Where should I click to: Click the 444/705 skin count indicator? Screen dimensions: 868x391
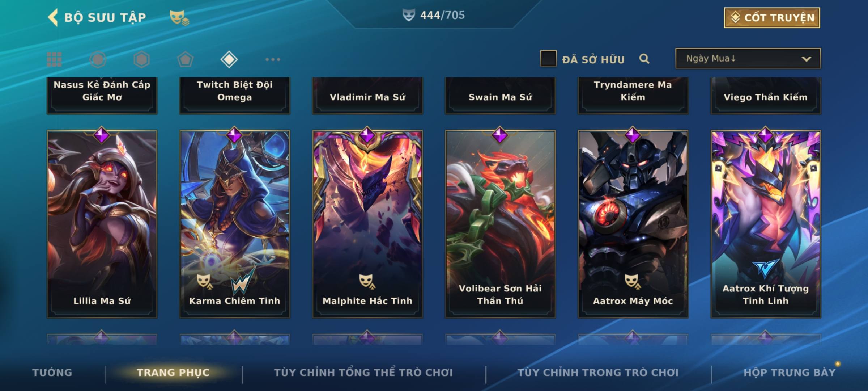(x=434, y=15)
